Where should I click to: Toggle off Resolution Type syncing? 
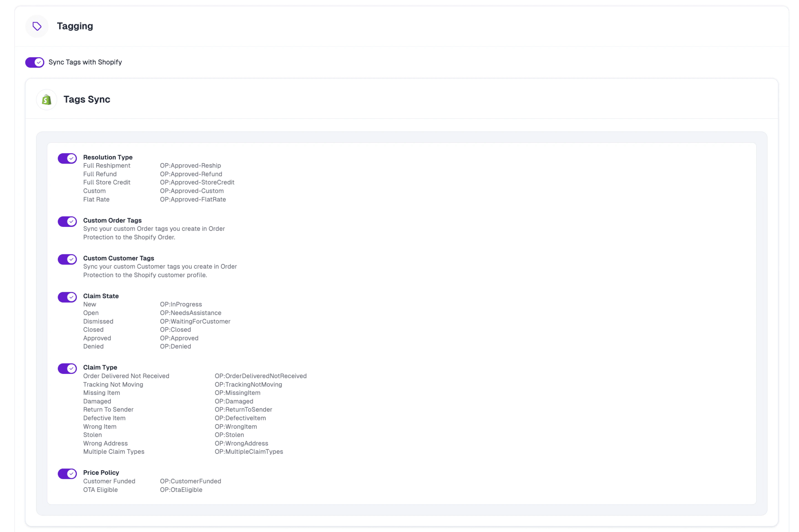[x=67, y=158]
